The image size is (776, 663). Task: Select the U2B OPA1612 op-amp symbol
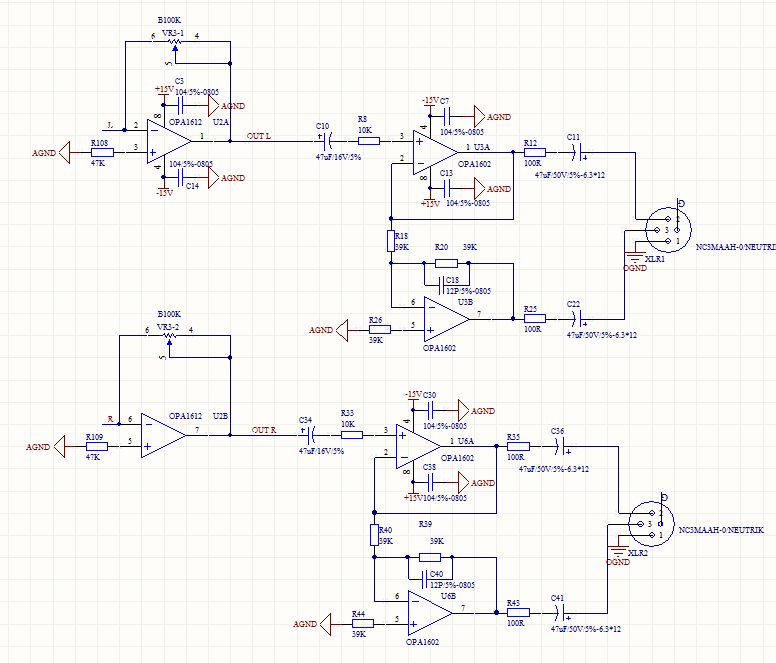click(x=163, y=435)
